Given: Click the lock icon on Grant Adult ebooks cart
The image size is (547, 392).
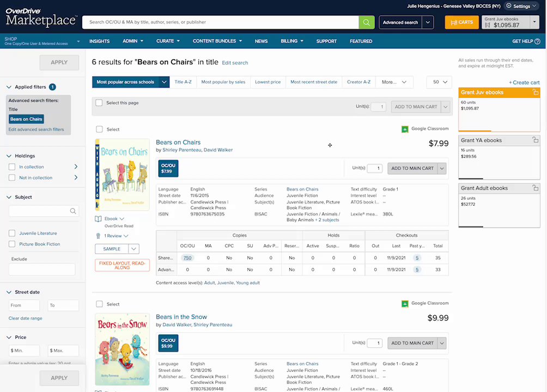Looking at the screenshot, I should (535, 188).
